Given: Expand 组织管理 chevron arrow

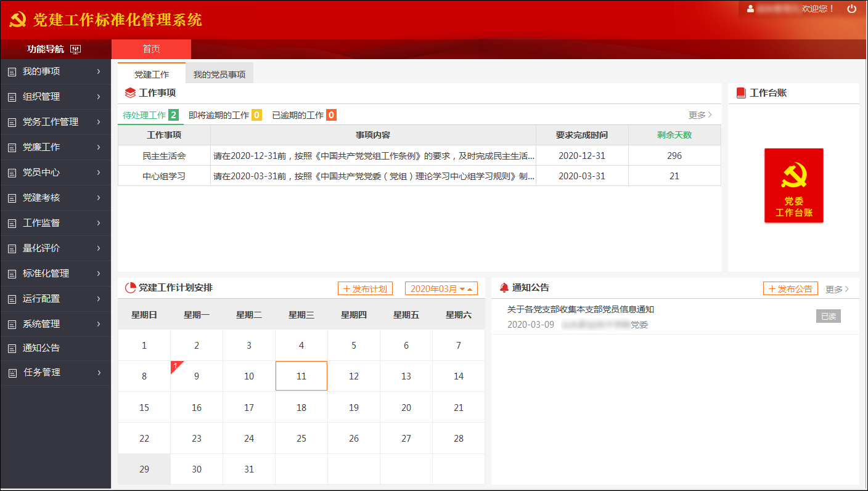Looking at the screenshot, I should (99, 97).
